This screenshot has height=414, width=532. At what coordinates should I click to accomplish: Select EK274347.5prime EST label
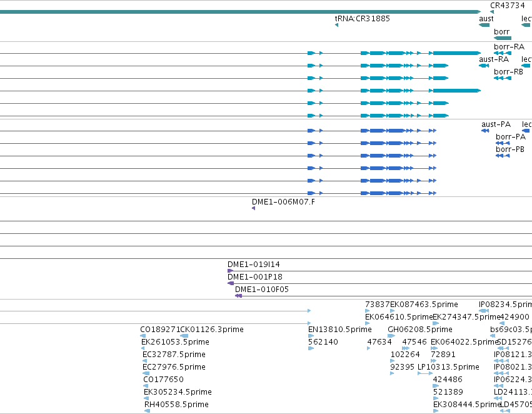(466, 317)
